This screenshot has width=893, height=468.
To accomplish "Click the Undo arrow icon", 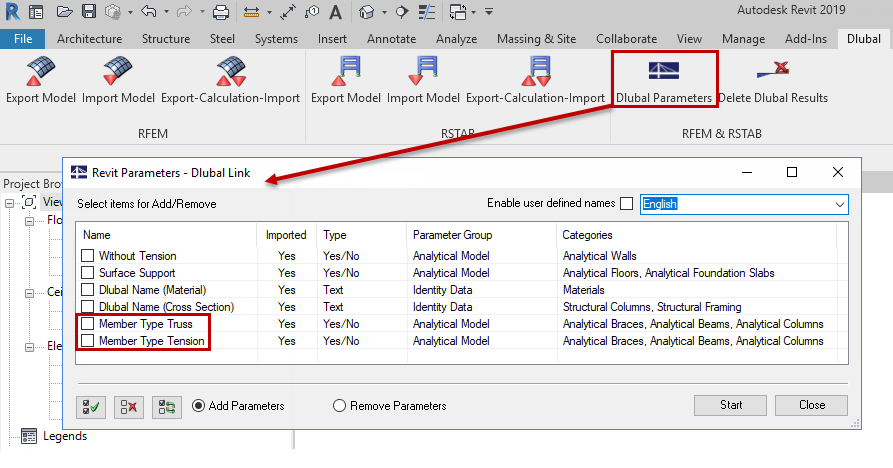I will point(149,11).
